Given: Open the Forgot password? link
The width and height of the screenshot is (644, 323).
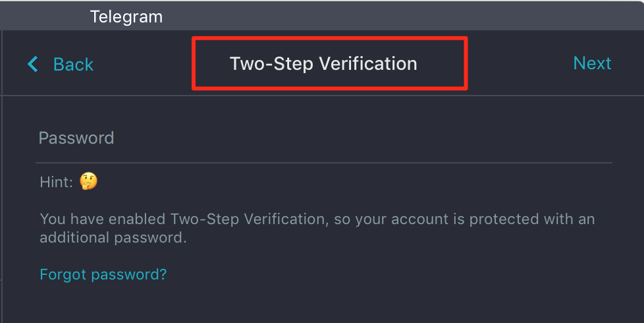Looking at the screenshot, I should click(103, 274).
